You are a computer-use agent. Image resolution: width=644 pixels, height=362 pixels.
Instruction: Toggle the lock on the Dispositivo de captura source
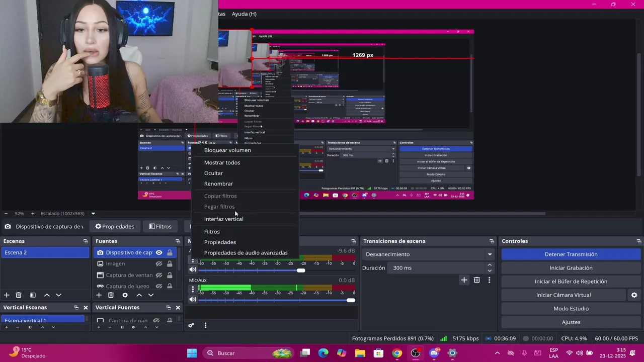click(x=170, y=252)
